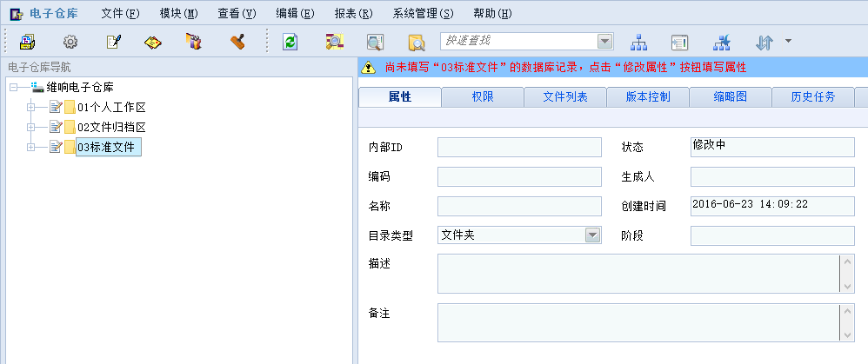Image resolution: width=868 pixels, height=364 pixels.
Task: Open the 系统管理(S) menu
Action: [423, 13]
